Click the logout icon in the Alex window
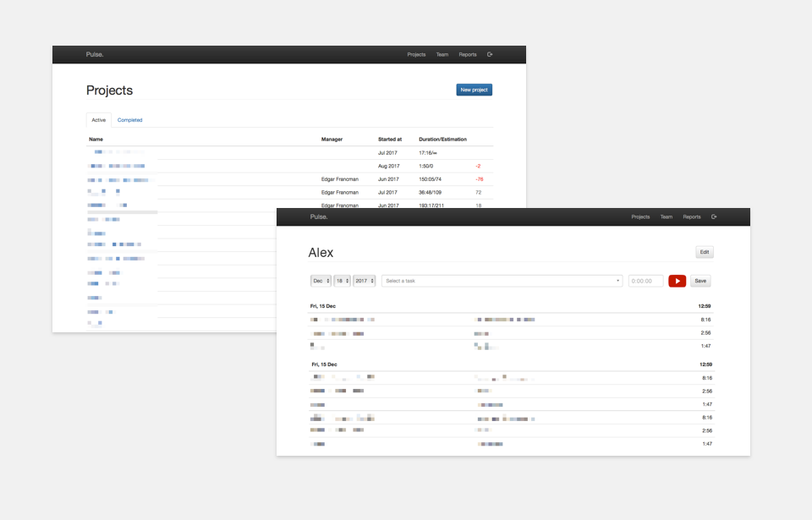This screenshot has height=520, width=812. point(714,217)
